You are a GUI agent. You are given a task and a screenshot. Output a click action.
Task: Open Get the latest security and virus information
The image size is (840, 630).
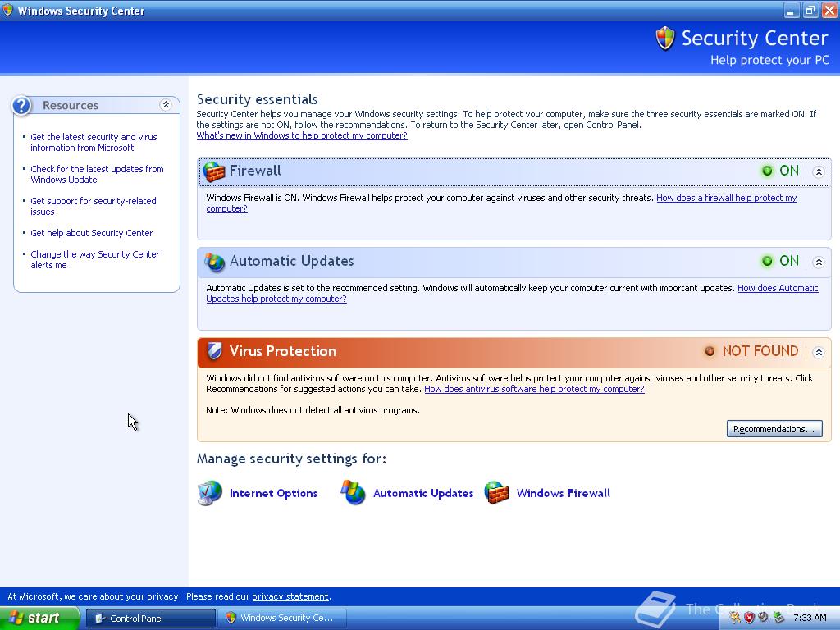(x=94, y=142)
